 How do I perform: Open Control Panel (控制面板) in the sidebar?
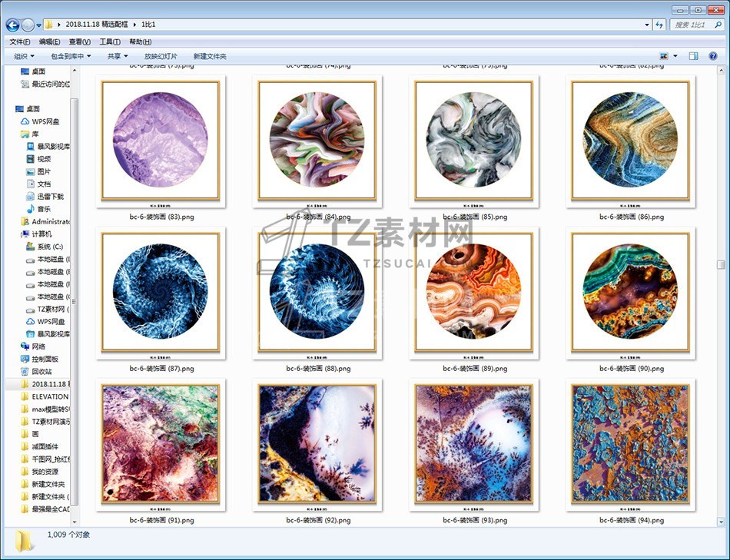[45, 360]
